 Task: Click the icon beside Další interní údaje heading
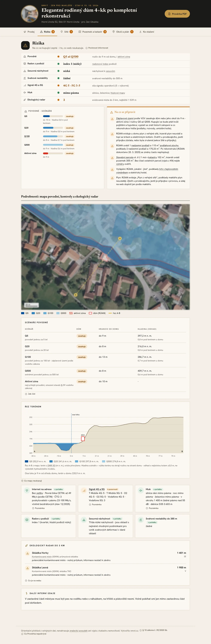coord(26,593)
